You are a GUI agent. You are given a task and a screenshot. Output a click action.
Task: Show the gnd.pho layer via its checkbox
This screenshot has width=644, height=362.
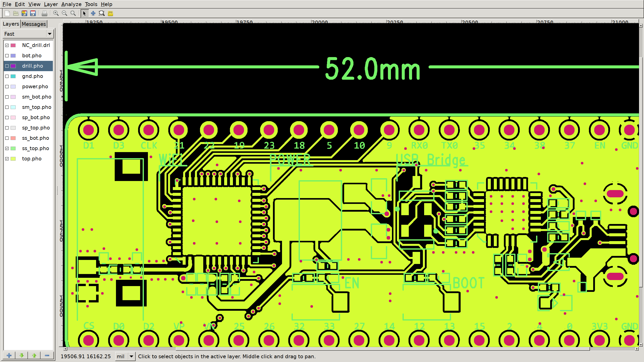(7, 76)
